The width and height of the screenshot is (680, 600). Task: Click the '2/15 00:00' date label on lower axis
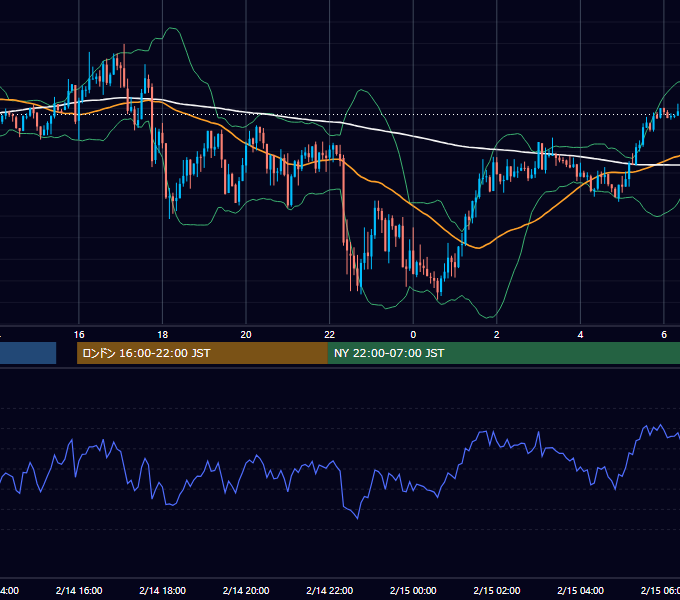pyautogui.click(x=413, y=590)
